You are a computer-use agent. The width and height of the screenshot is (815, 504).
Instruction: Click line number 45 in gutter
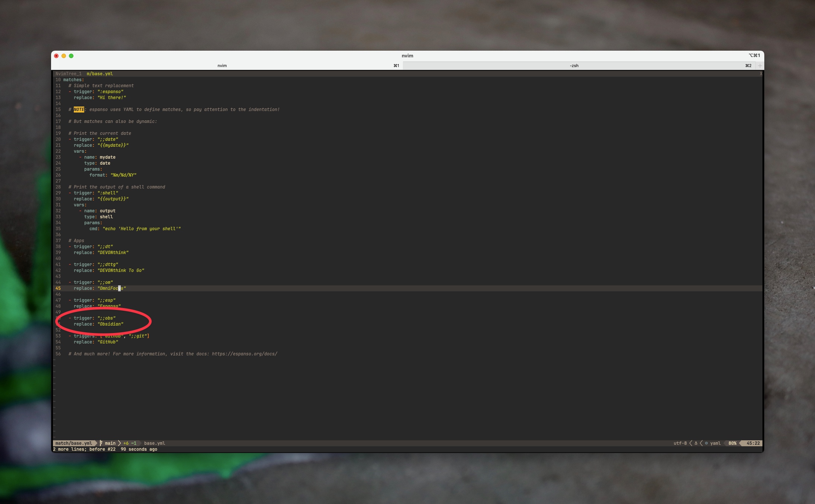click(58, 288)
